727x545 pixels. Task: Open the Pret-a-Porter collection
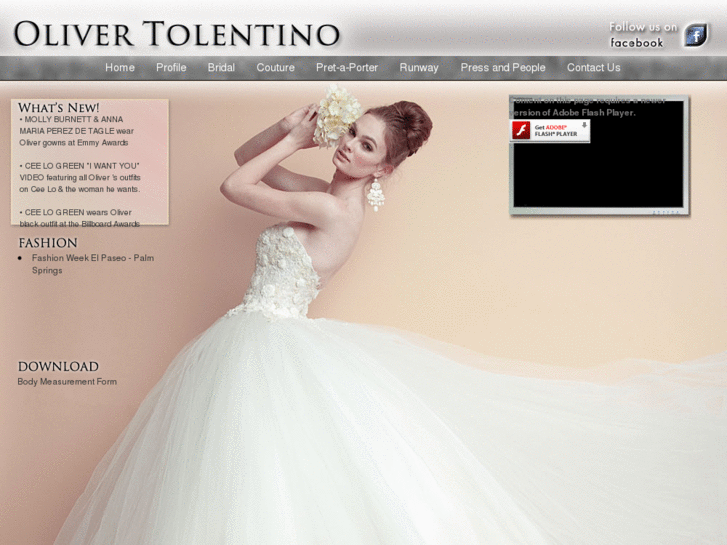pyautogui.click(x=347, y=68)
